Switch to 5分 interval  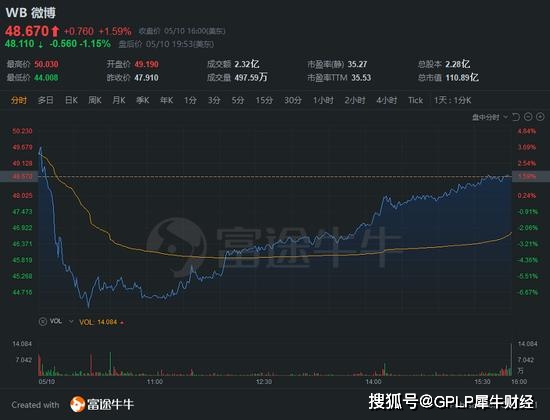pyautogui.click(x=238, y=100)
